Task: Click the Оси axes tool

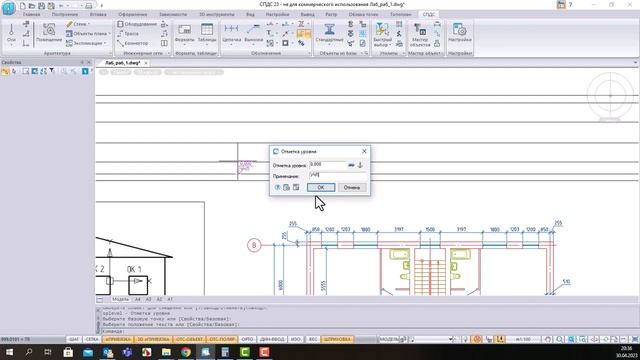Action: tap(11, 34)
